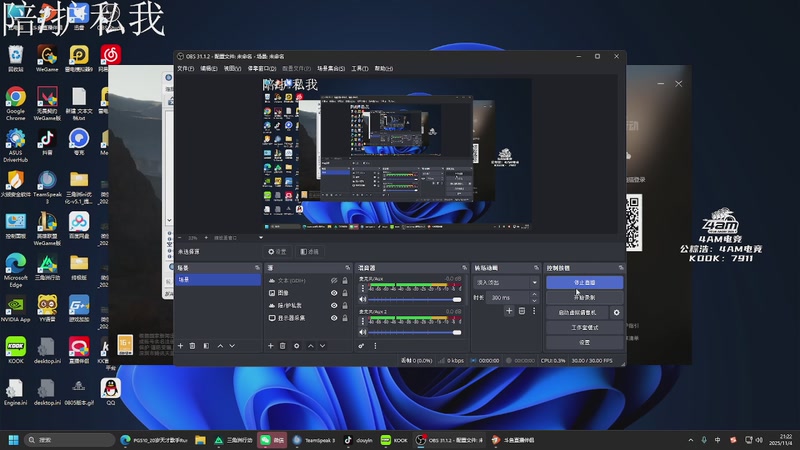The image size is (800, 450).
Task: Delete the selected scene with trash icon
Action: click(x=193, y=345)
